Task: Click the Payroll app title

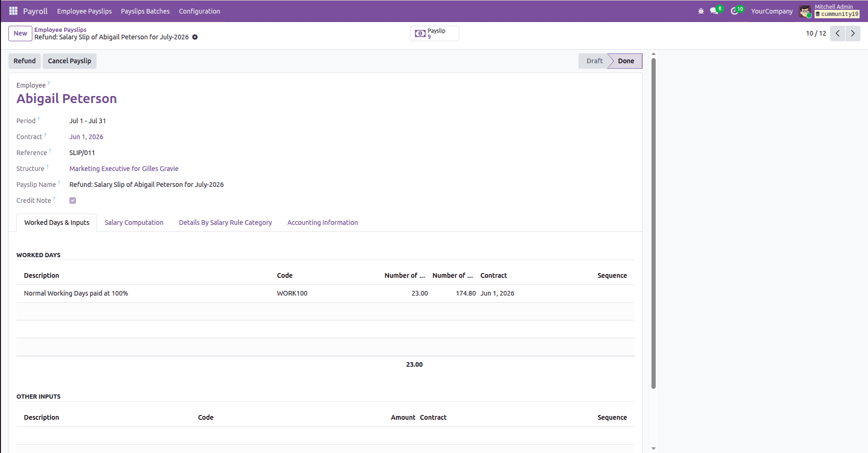Action: click(x=36, y=11)
